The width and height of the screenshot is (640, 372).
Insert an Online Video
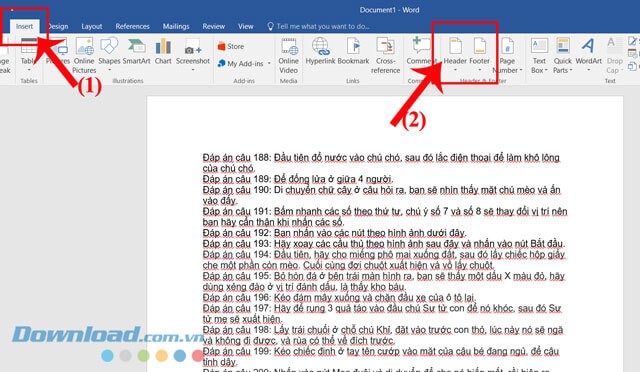289,56
